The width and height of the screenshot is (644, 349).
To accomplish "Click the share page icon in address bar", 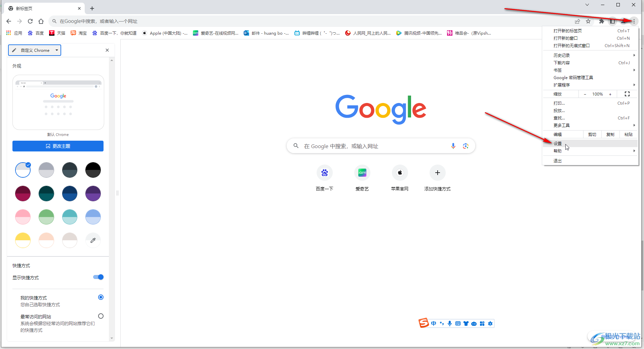I will tap(577, 21).
